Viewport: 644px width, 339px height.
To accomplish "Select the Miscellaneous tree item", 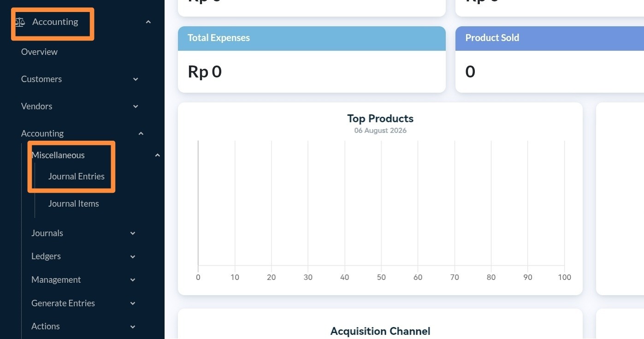I will 58,155.
